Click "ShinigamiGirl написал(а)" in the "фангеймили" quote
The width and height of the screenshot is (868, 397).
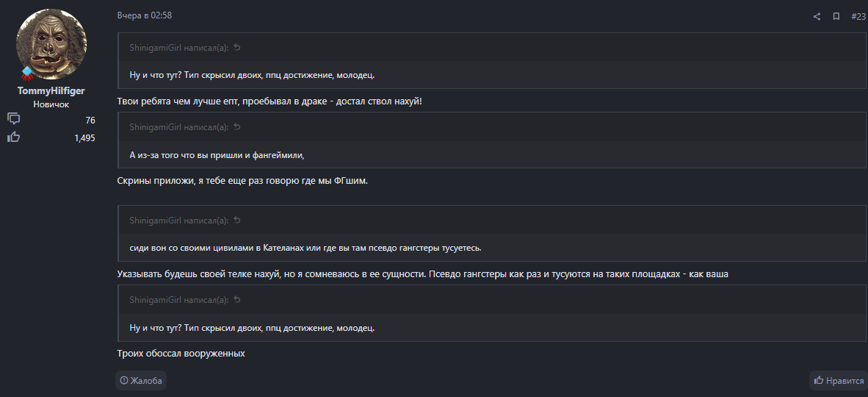coord(179,127)
